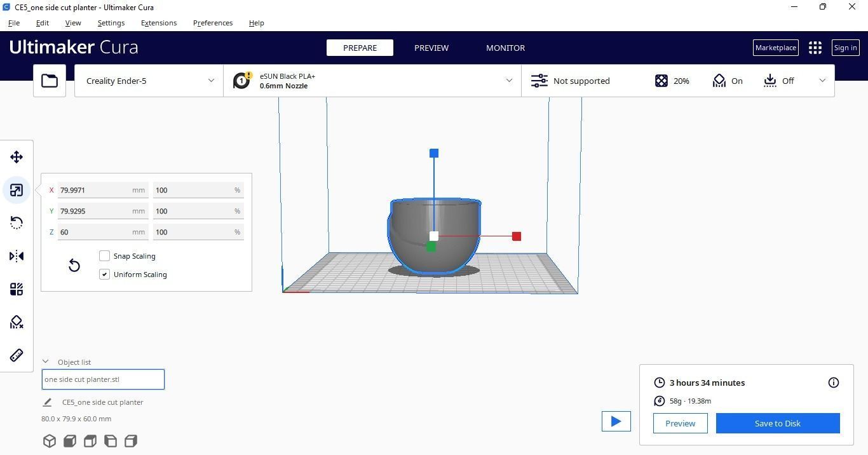The width and height of the screenshot is (868, 455).
Task: Select the Move tool
Action: coord(17,157)
